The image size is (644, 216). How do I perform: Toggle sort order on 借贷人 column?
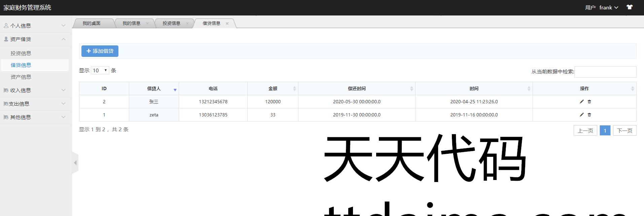pyautogui.click(x=154, y=88)
